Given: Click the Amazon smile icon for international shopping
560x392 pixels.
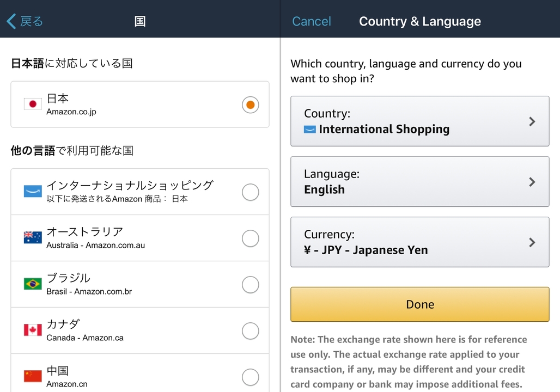Looking at the screenshot, I should pyautogui.click(x=33, y=191).
